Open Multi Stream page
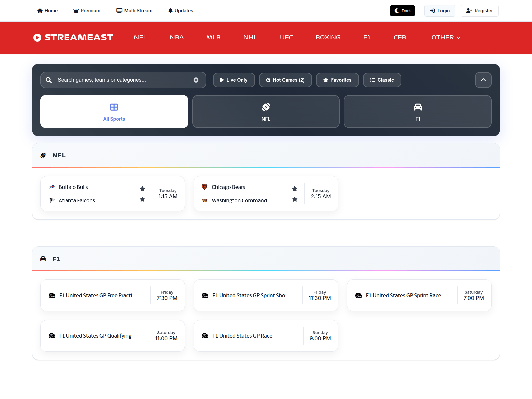This screenshot has width=532, height=399. click(x=134, y=11)
